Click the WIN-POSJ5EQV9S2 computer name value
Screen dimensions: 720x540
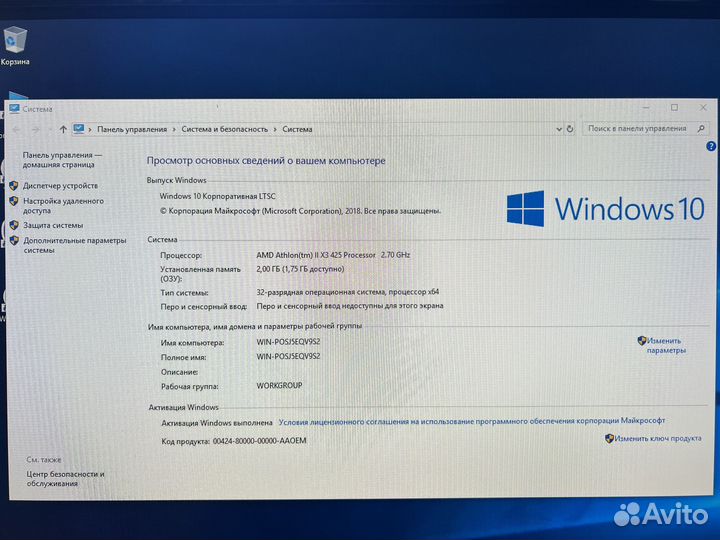coord(288,342)
